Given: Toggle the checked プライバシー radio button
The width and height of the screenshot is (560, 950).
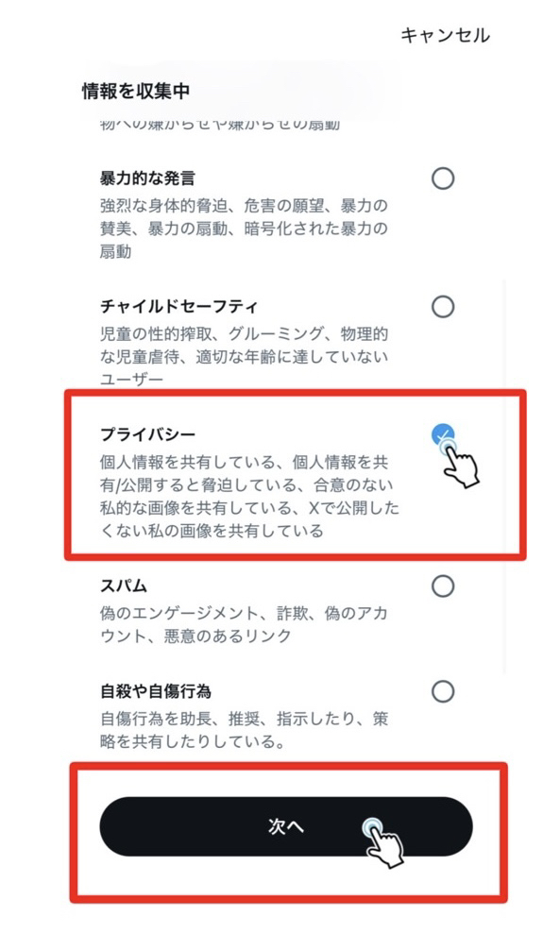Looking at the screenshot, I should pos(443,434).
